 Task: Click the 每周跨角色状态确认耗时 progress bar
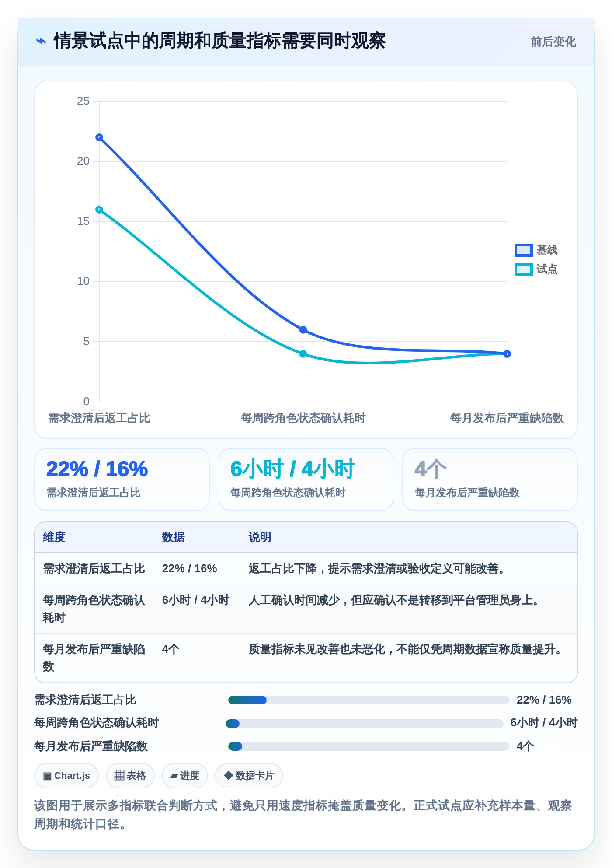click(x=365, y=724)
